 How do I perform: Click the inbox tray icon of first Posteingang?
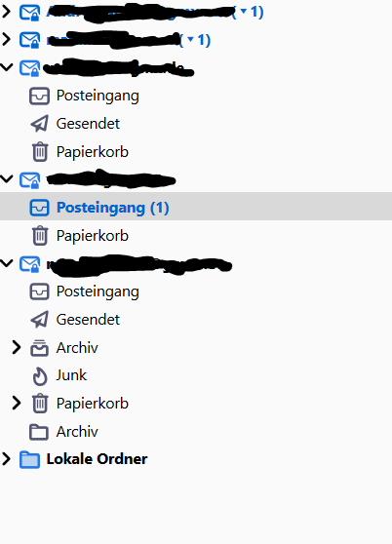[x=39, y=96]
